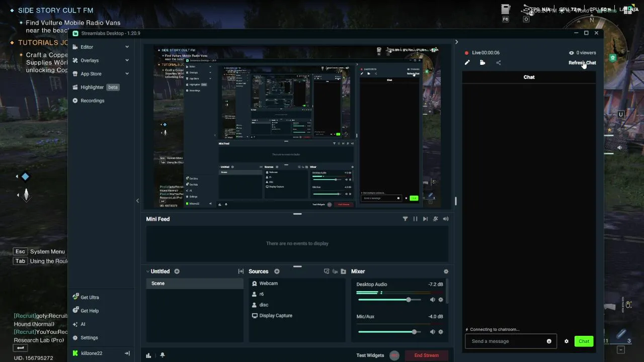Maximize the Streamlabs Desktop window

[586, 33]
